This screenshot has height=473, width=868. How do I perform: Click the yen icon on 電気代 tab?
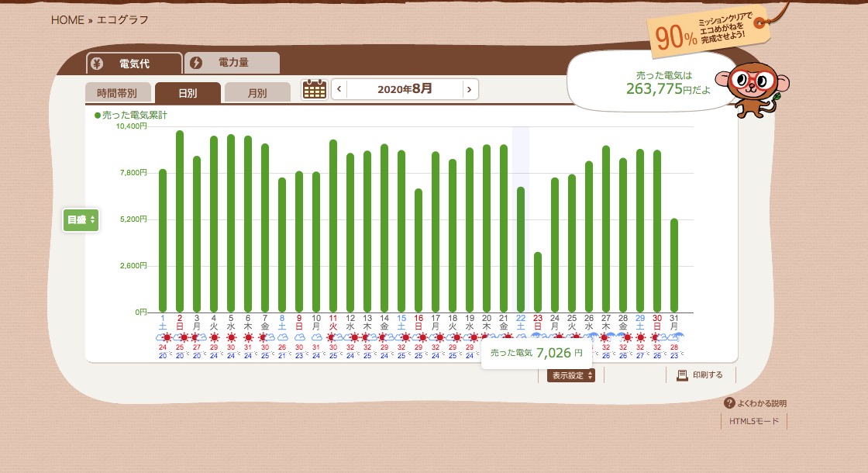click(97, 63)
